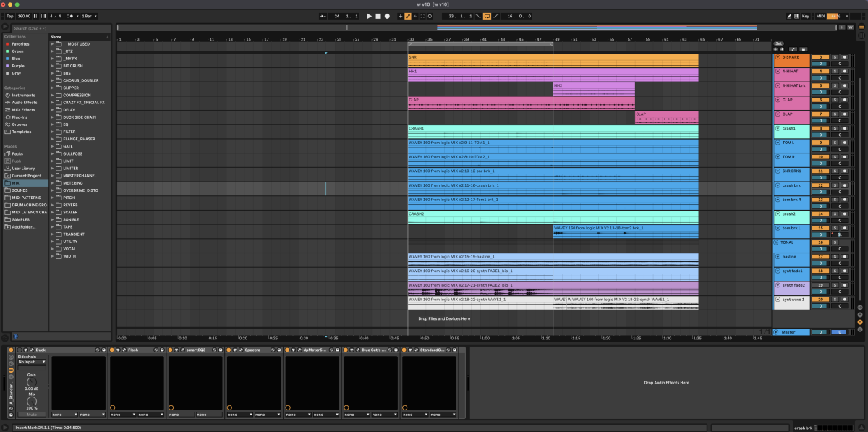The height and width of the screenshot is (432, 868).
Task: Unfold the basline track
Action: point(778,256)
